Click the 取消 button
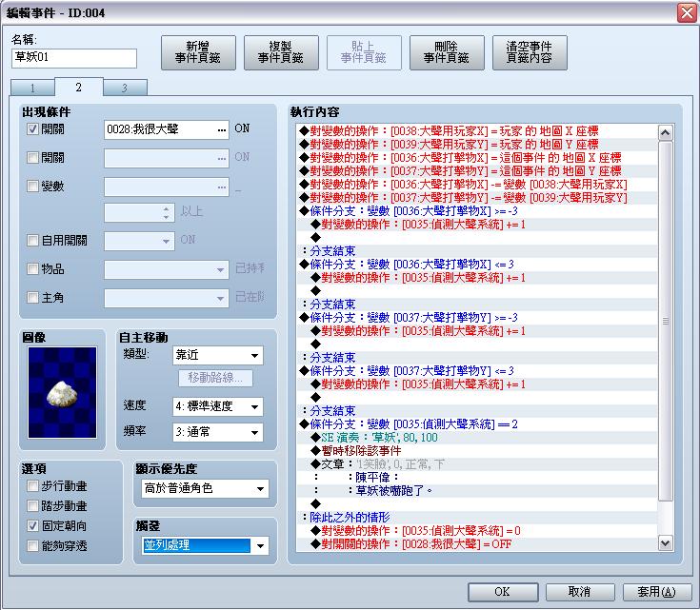The height and width of the screenshot is (610, 700). pos(580,592)
